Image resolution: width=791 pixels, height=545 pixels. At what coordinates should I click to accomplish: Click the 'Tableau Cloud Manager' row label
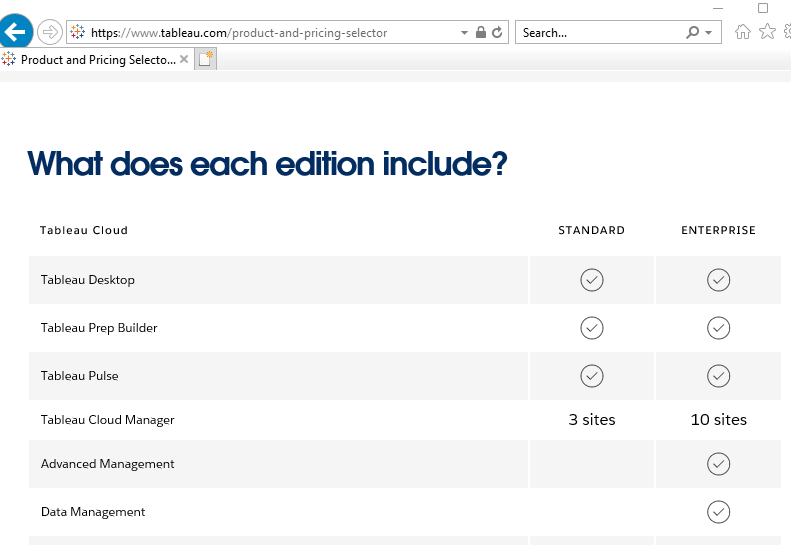tap(107, 420)
